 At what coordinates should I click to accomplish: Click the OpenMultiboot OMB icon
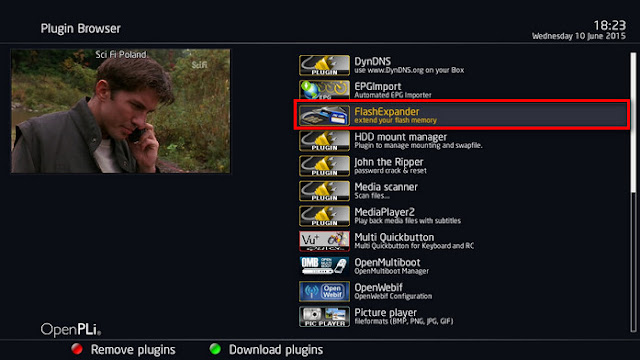(x=324, y=266)
